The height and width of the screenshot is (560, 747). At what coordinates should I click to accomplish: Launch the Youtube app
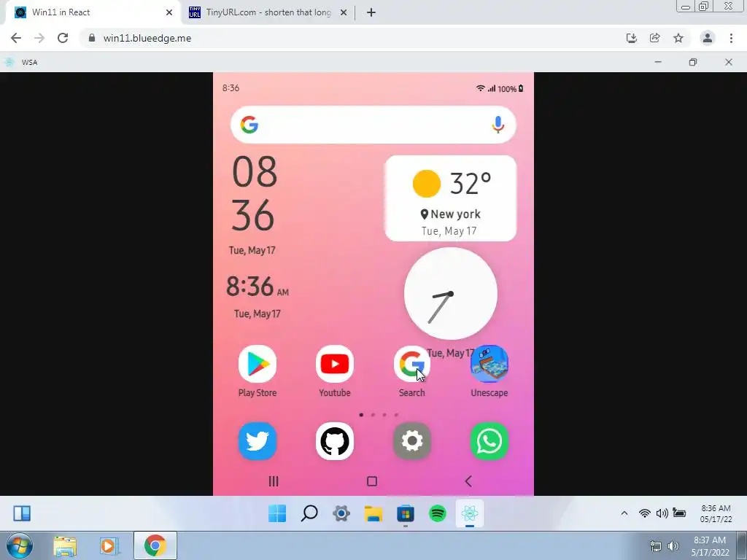pos(334,365)
